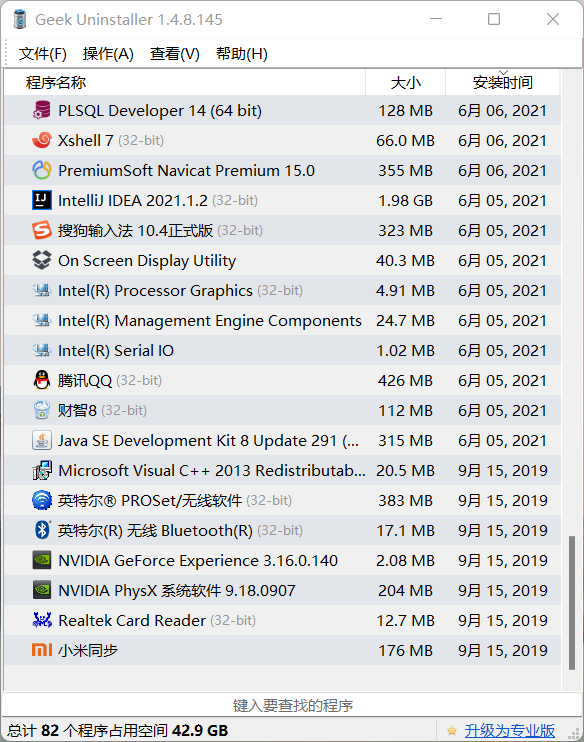Select the Java SE Development Kit icon
Screen dimensions: 584x742
click(x=42, y=440)
